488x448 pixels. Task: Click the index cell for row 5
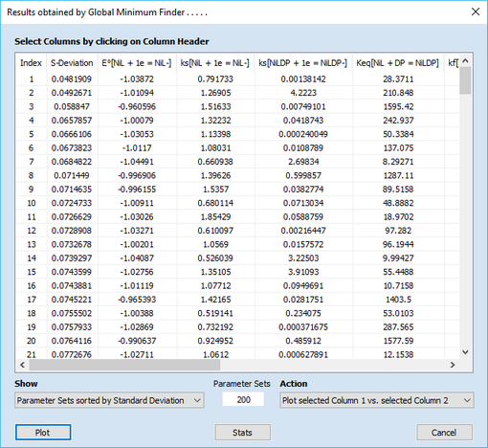pos(32,134)
